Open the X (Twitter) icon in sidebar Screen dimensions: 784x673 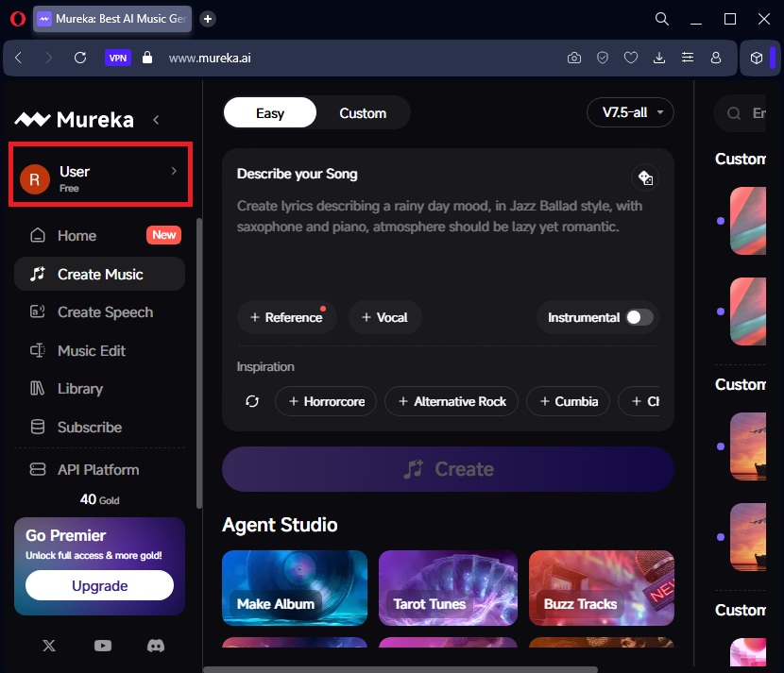[x=49, y=646]
